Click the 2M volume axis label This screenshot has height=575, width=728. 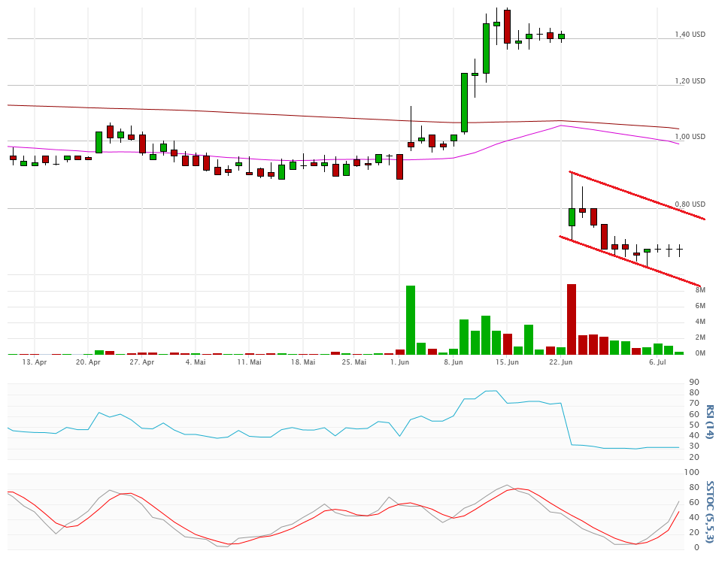700,337
